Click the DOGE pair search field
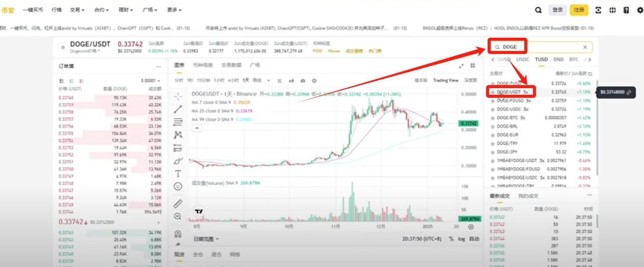The height and width of the screenshot is (267, 644). [x=540, y=47]
